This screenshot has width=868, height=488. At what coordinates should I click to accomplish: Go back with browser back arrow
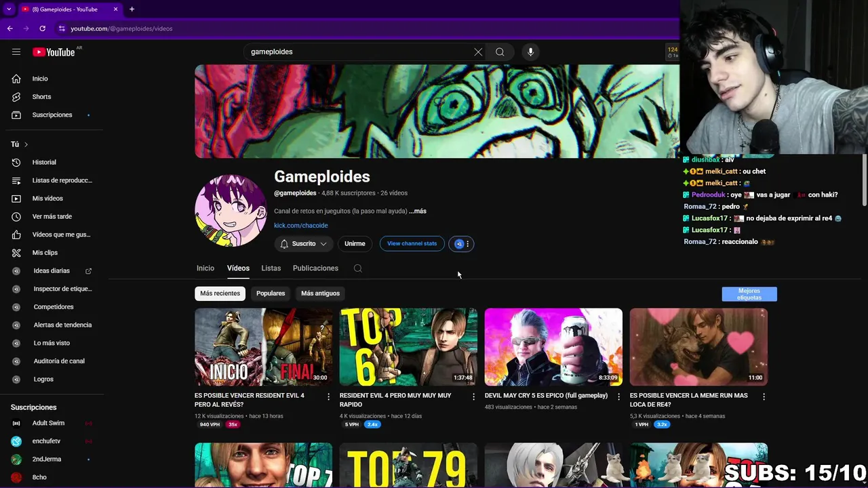10,28
